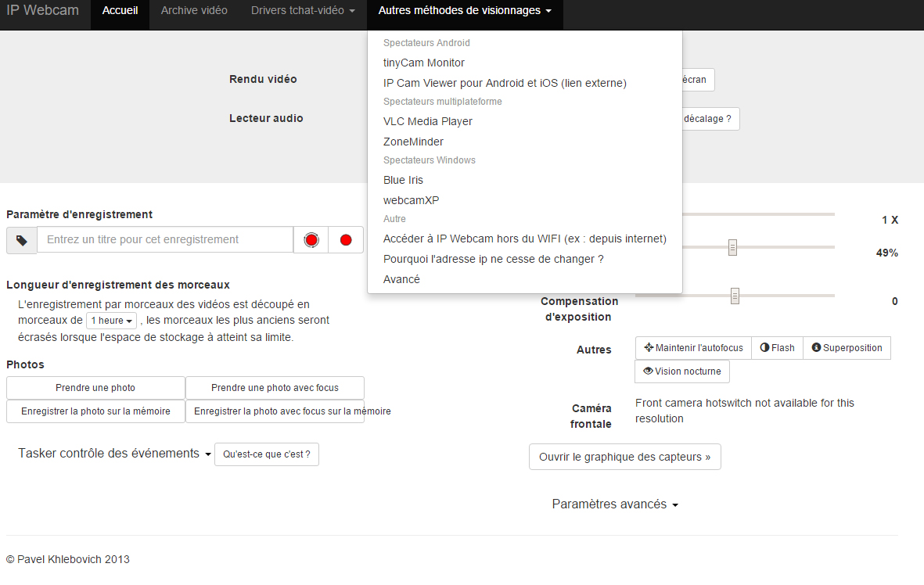Click the slider handle for the 49% setting
The image size is (924, 585).
pos(732,247)
